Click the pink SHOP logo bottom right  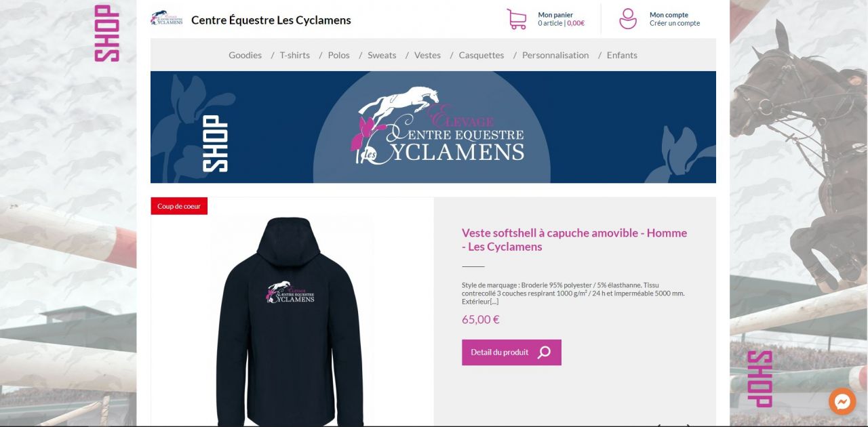coord(759,379)
